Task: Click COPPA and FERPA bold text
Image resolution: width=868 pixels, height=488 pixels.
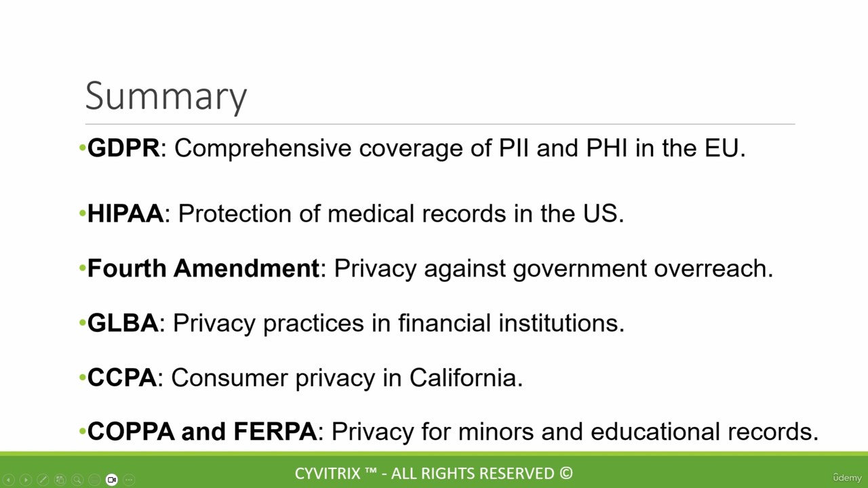Action: coord(202,431)
